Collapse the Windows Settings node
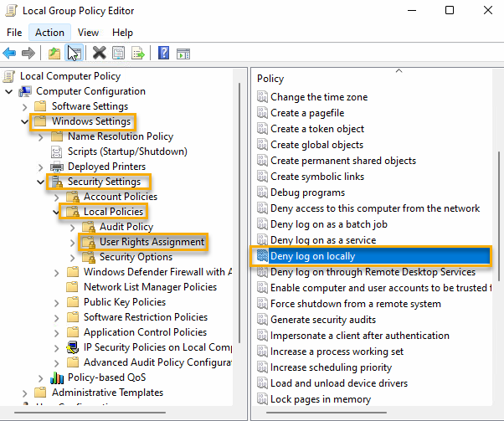The width and height of the screenshot is (504, 421). (25, 122)
